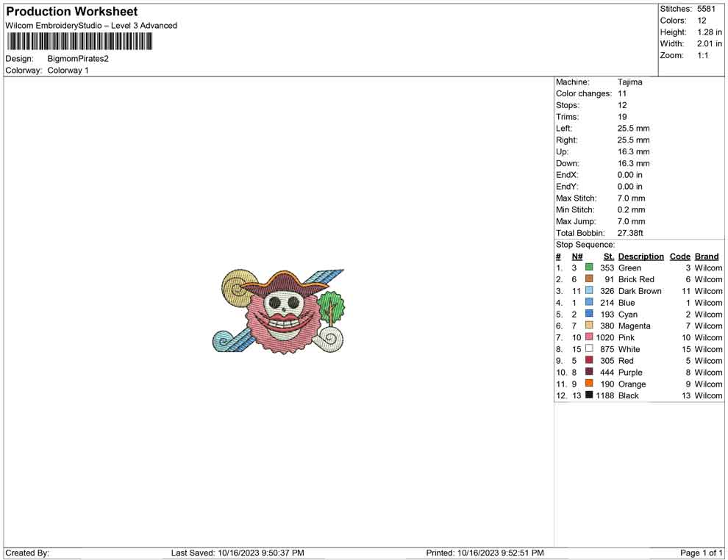This screenshot has width=728, height=560.
Task: Select the Cyan thread swatch
Action: pos(589,314)
